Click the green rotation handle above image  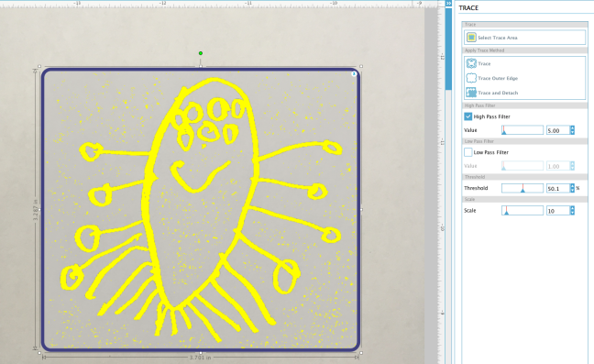[201, 53]
